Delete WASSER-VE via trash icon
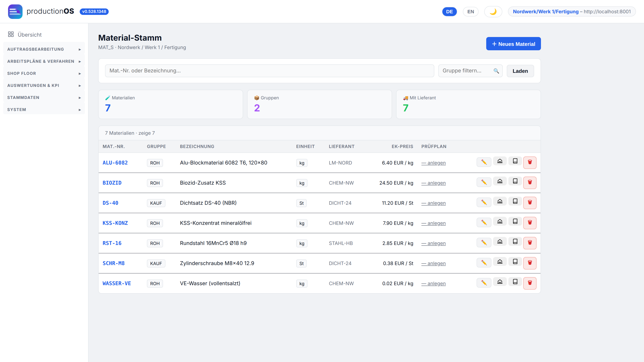 click(x=530, y=283)
